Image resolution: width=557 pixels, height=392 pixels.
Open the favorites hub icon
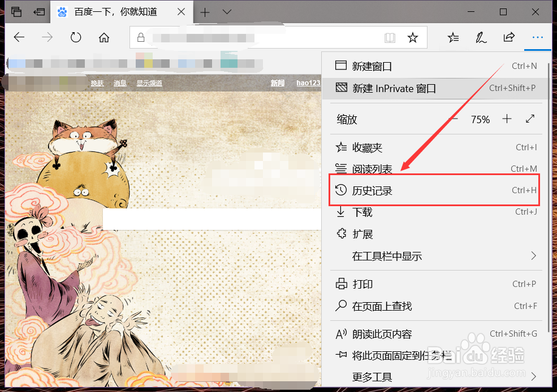click(x=454, y=37)
